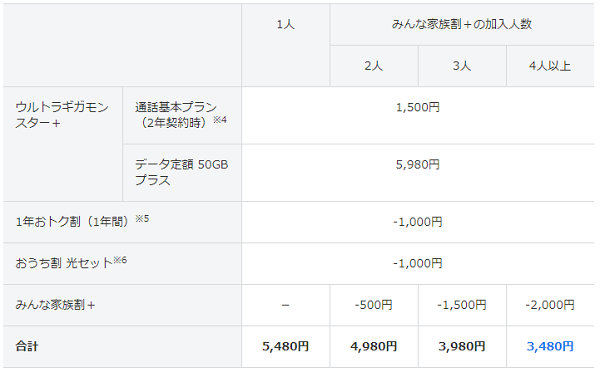The image size is (600, 372).
Task: Select the ウルトラギガモンスター＋ row label
Action: coord(62,115)
